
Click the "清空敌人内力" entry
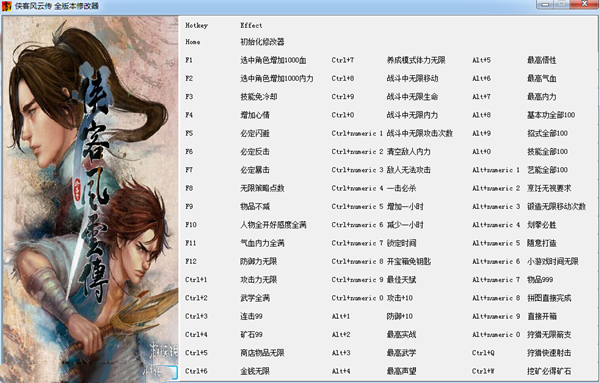point(409,152)
